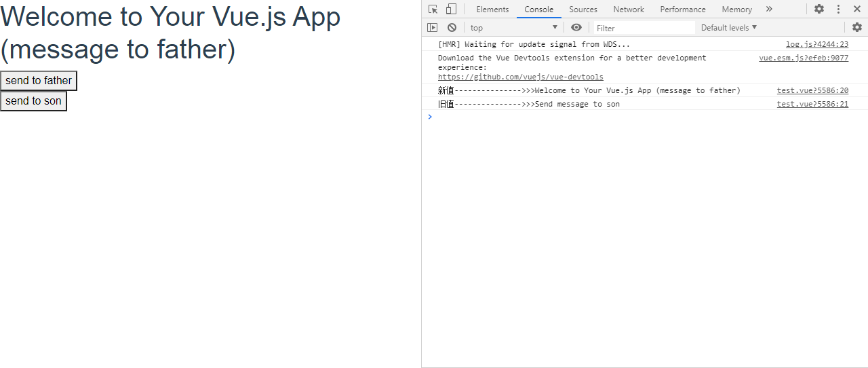Switch to the Elements tab

492,10
